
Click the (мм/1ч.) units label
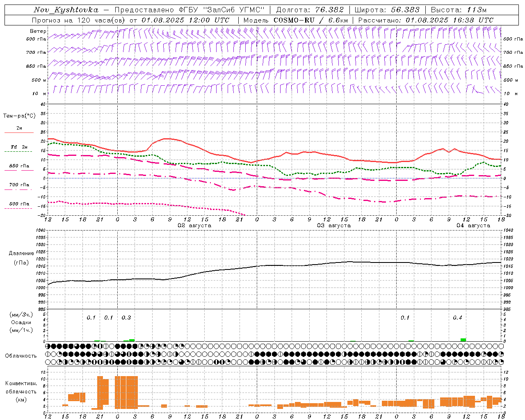21,330
